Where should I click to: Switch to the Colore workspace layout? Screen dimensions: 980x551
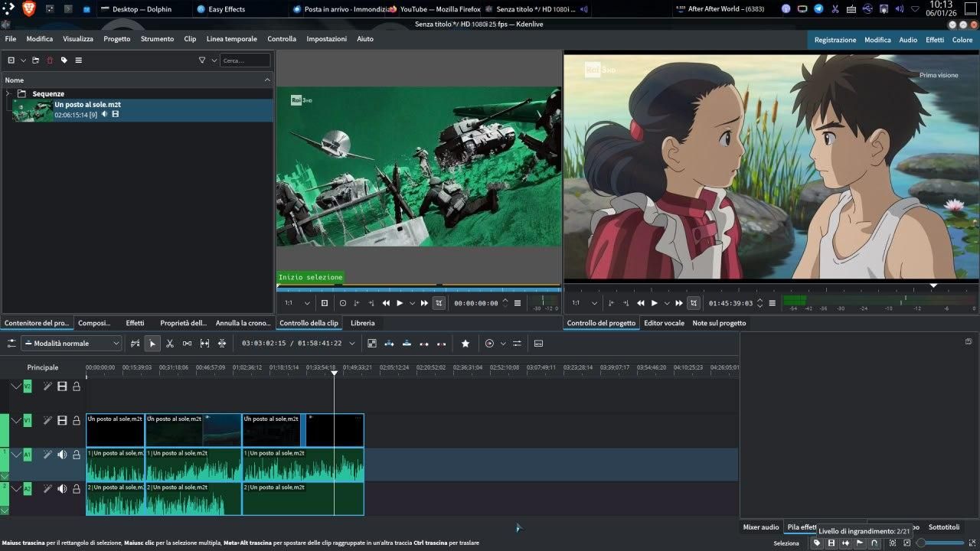click(962, 40)
